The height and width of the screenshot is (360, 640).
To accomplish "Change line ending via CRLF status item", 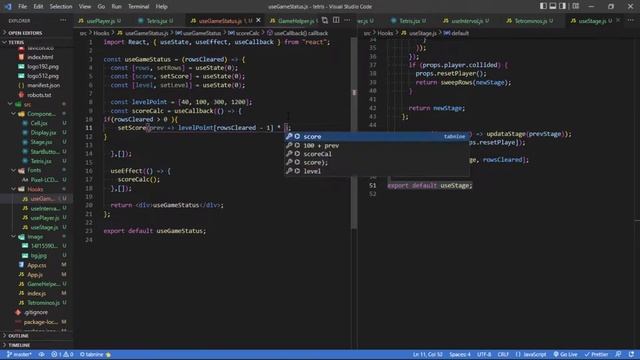I will point(503,354).
